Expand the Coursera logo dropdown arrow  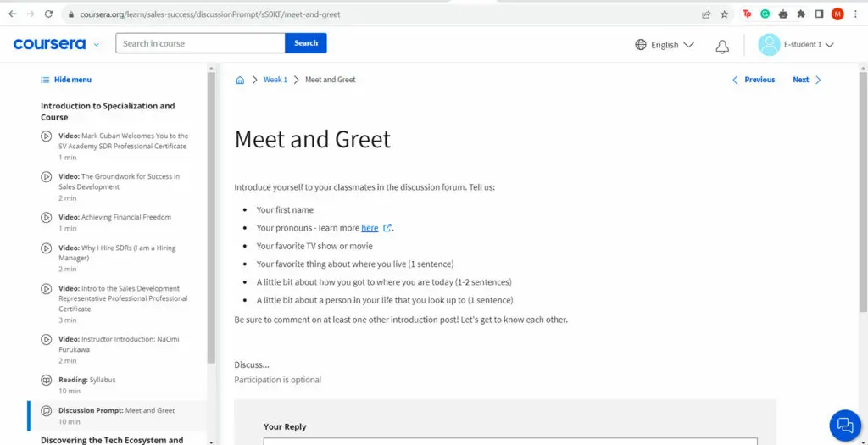[97, 44]
